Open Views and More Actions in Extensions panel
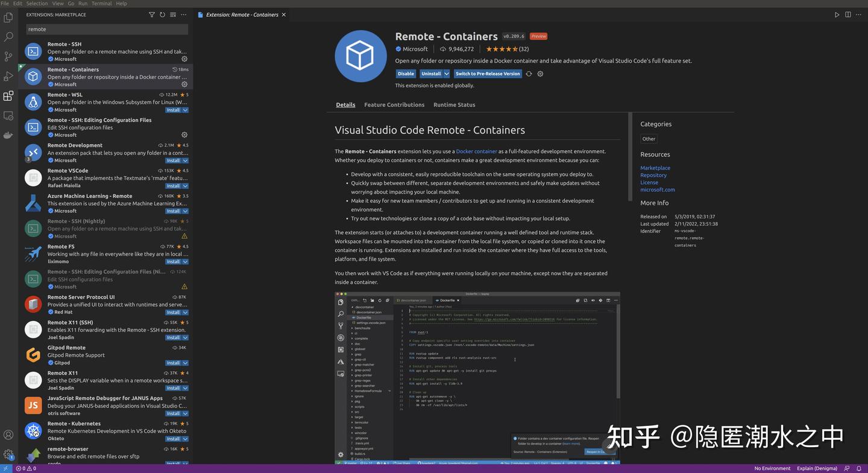The width and height of the screenshot is (868, 473). pyautogui.click(x=183, y=14)
